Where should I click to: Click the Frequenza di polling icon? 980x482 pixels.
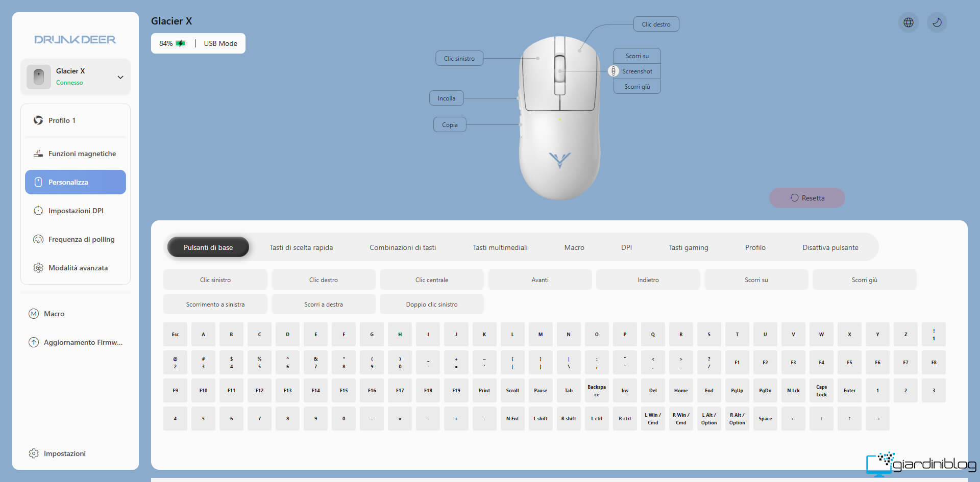click(38, 239)
